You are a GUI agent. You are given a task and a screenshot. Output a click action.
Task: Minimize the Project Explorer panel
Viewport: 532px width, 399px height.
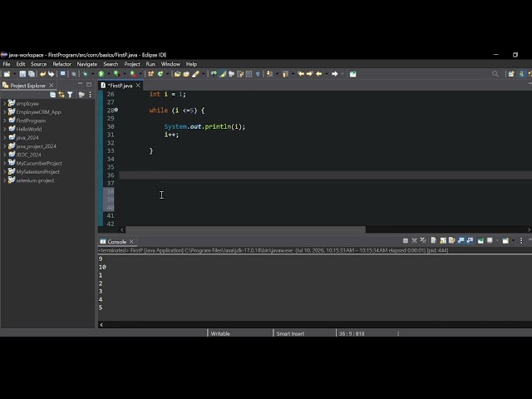pyautogui.click(x=80, y=84)
